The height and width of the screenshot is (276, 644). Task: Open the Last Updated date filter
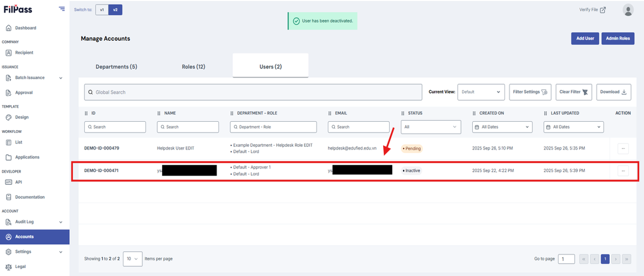tap(574, 127)
